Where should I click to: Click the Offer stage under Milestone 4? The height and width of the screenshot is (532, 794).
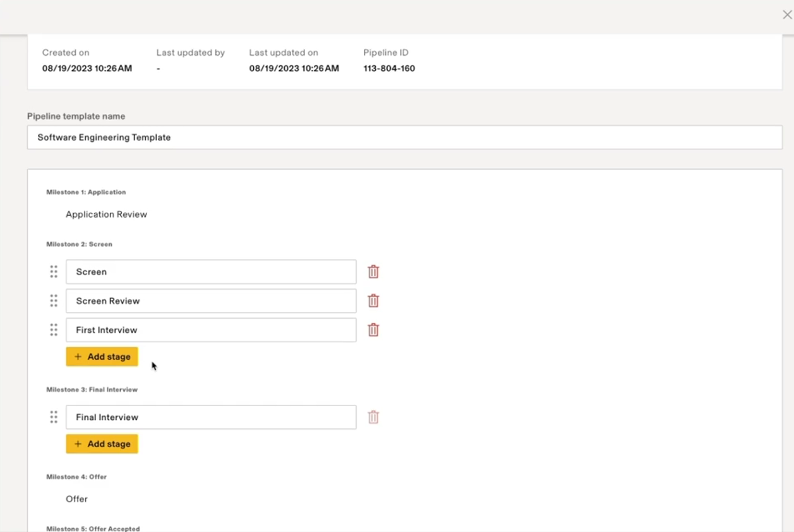pos(77,499)
